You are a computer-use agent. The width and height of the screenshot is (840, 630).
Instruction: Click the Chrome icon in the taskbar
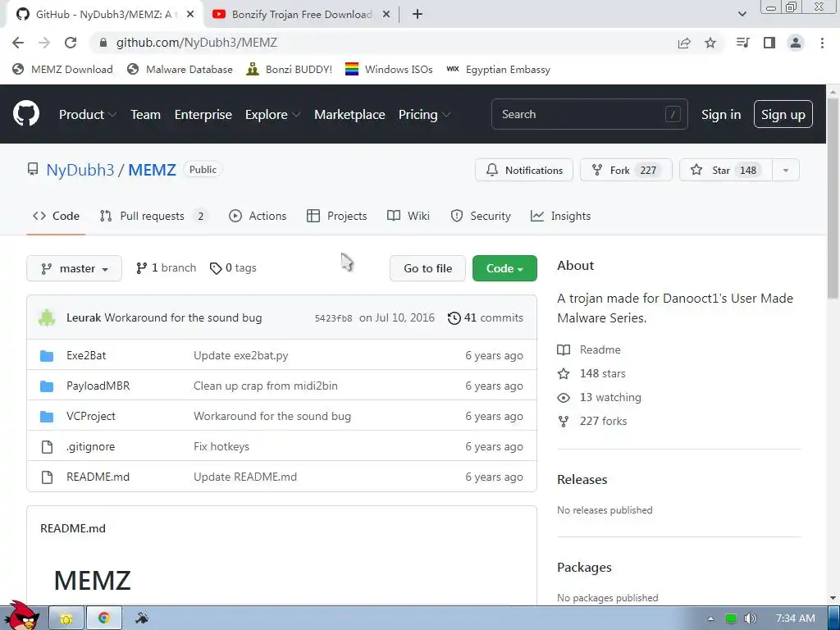pyautogui.click(x=104, y=619)
